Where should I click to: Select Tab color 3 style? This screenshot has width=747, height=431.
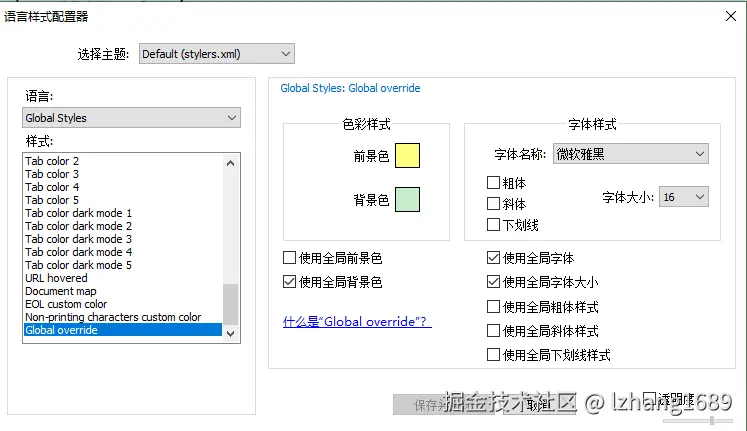(x=123, y=174)
